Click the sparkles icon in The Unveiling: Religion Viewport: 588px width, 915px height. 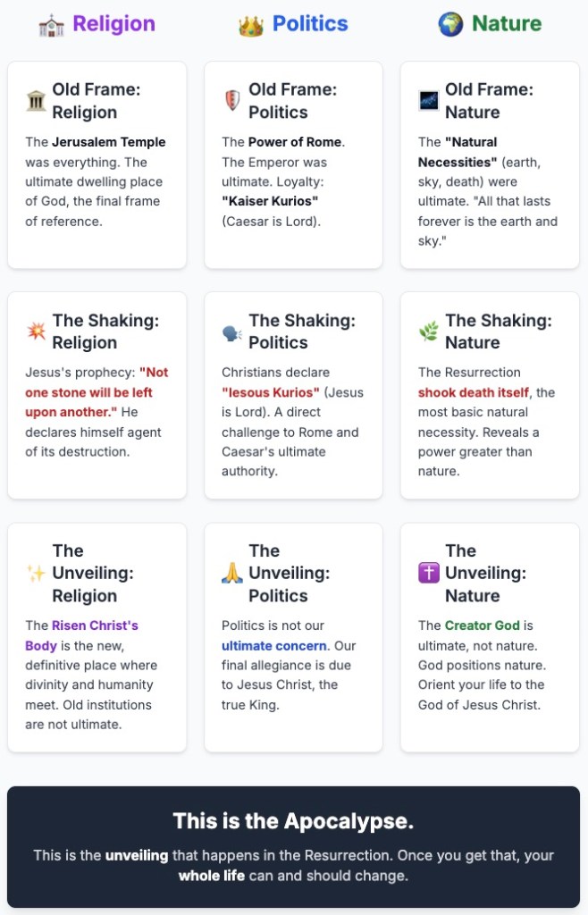(37, 574)
